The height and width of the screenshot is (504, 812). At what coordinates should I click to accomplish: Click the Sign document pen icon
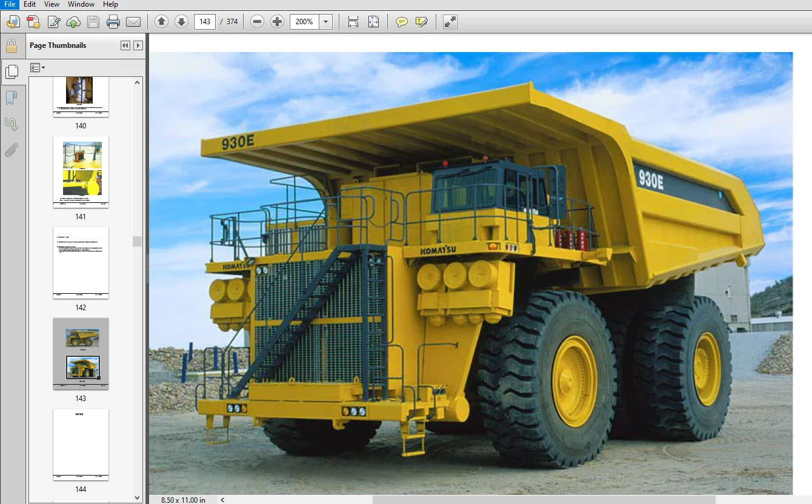(x=53, y=22)
